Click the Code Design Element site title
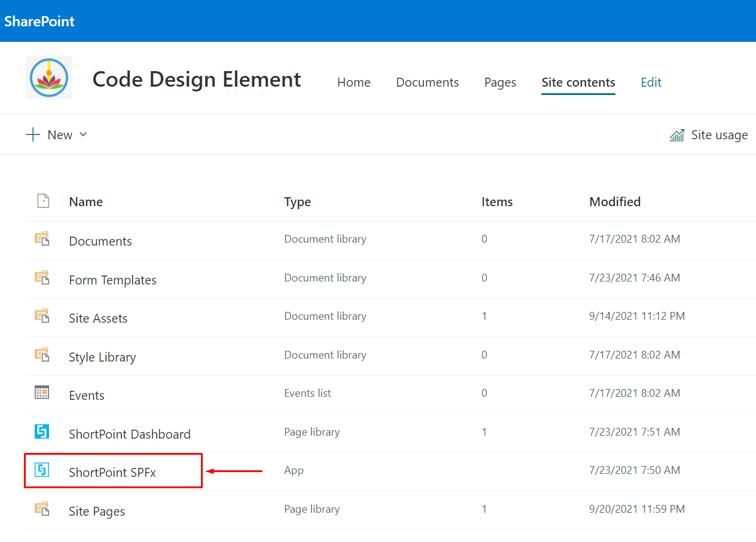This screenshot has height=542, width=756. (197, 79)
